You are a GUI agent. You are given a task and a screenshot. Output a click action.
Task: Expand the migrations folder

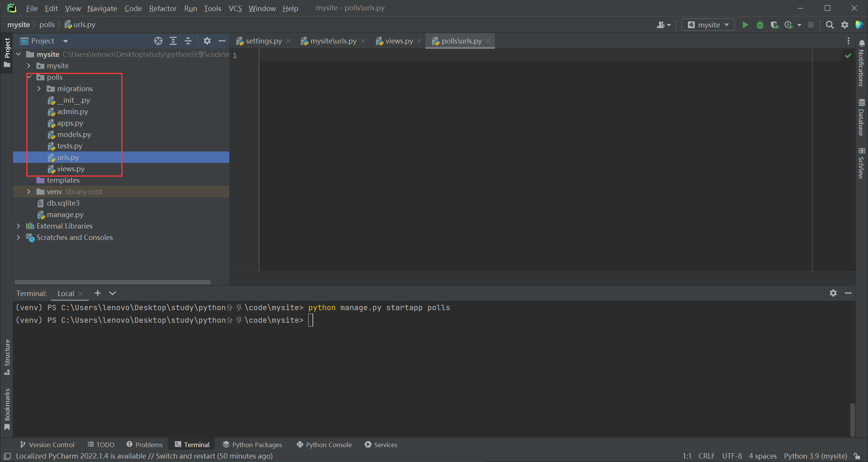pos(39,89)
